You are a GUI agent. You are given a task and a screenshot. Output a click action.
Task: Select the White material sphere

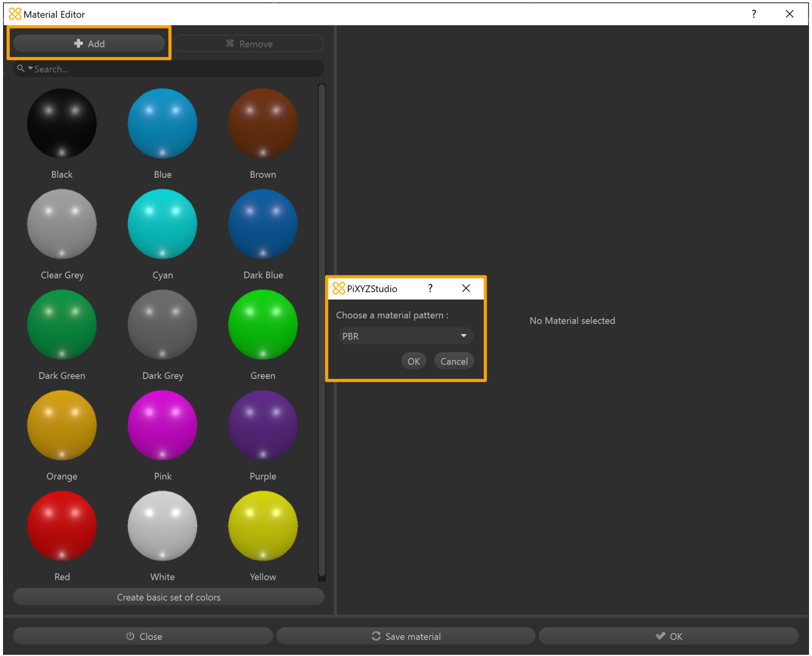coord(162,526)
